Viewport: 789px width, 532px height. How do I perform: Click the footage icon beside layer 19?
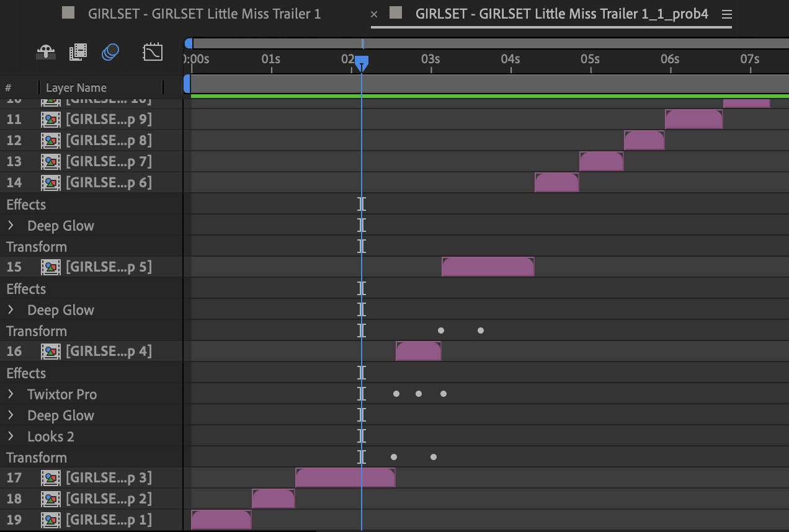(x=50, y=520)
